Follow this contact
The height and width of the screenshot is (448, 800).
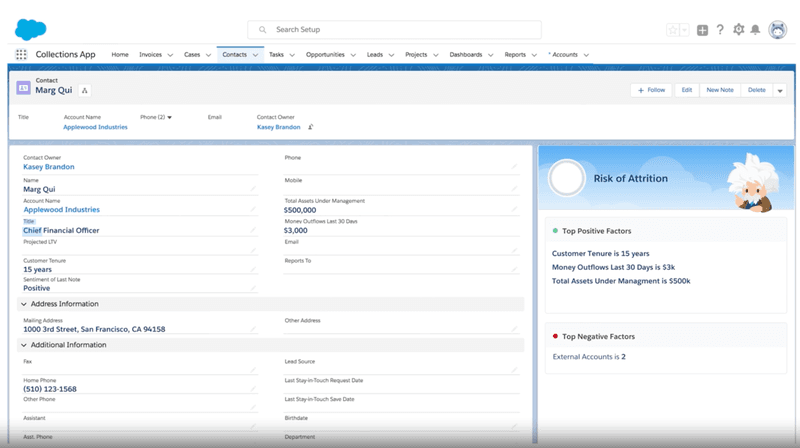(651, 90)
